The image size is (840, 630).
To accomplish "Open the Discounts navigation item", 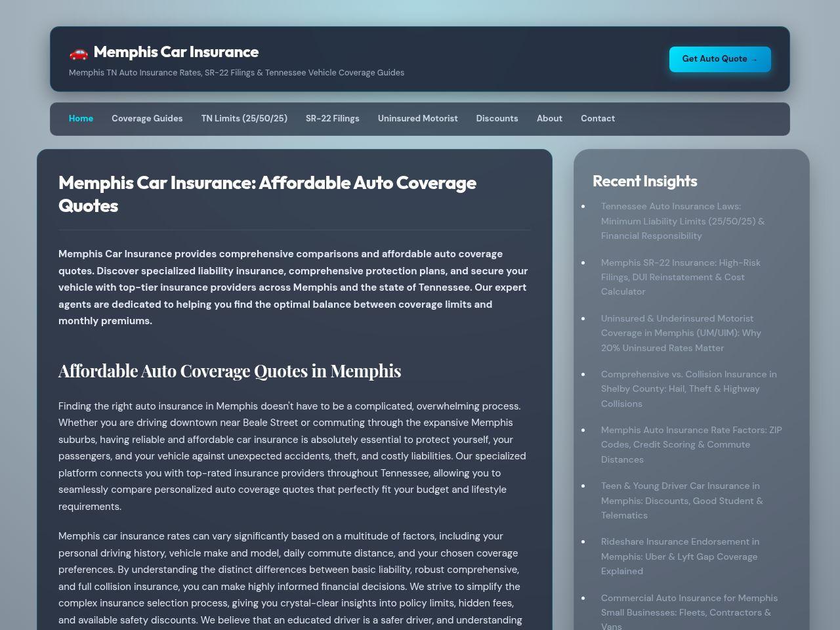I will pyautogui.click(x=497, y=119).
